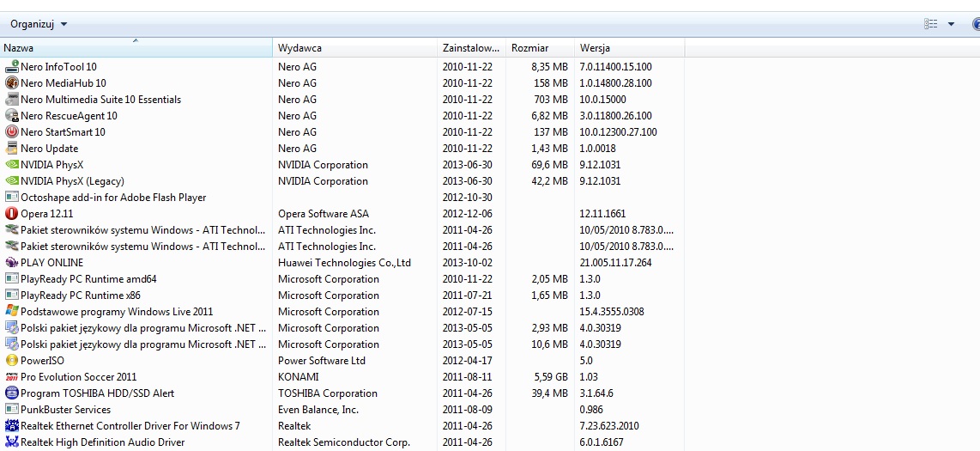Click the view mode icon in toolbar

930,24
